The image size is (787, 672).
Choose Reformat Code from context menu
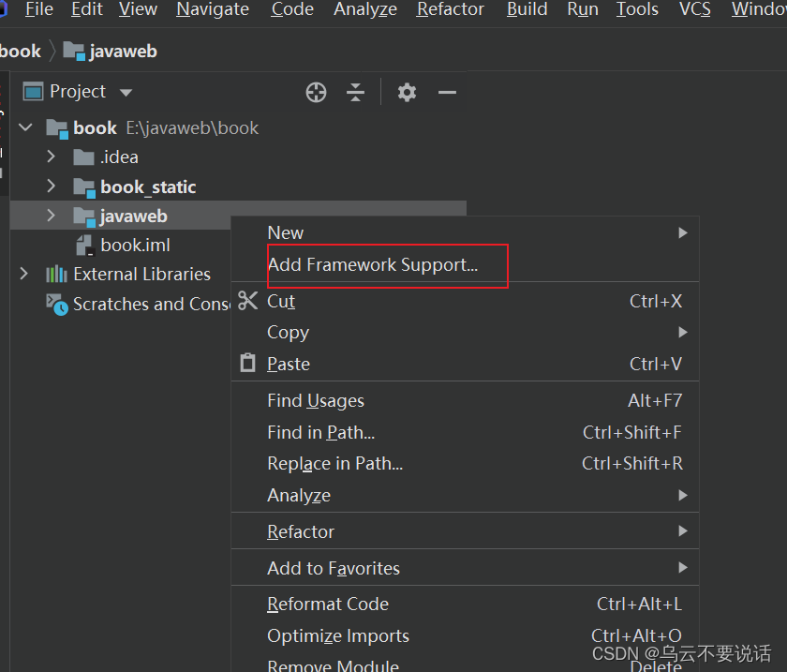tap(328, 605)
